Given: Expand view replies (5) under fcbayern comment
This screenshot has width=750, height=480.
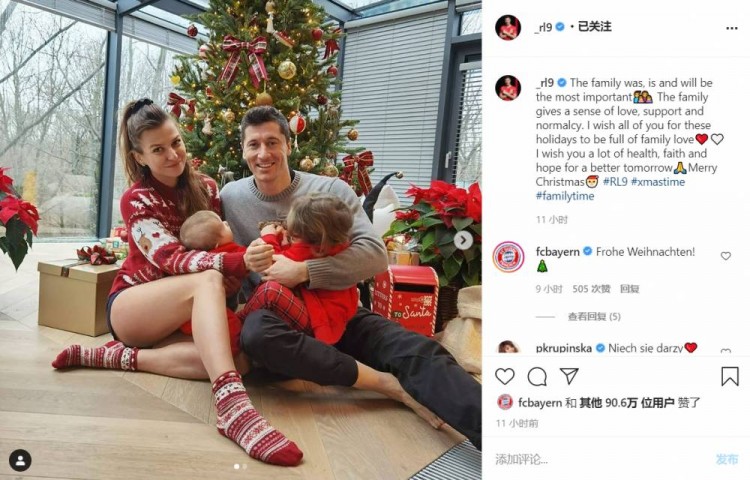Looking at the screenshot, I should (594, 316).
